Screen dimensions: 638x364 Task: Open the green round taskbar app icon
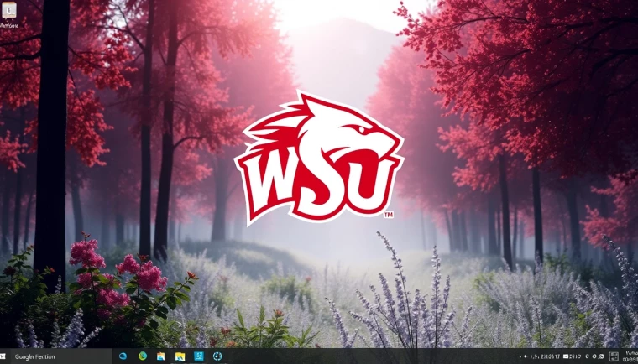point(143,356)
